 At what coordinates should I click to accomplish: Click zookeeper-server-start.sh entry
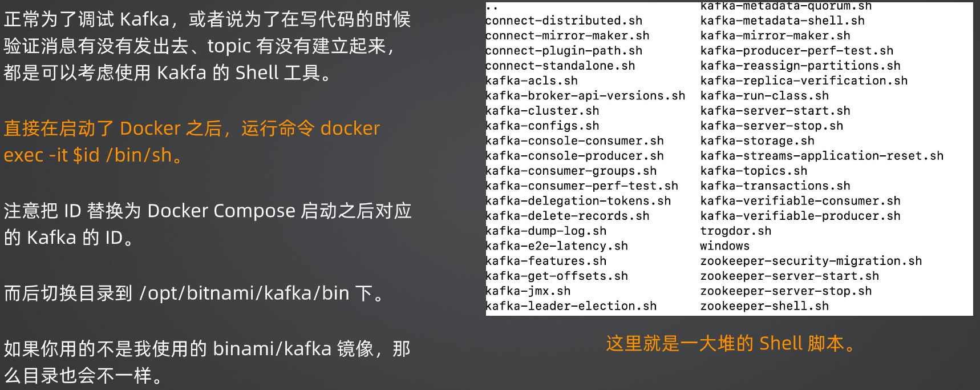789,276
